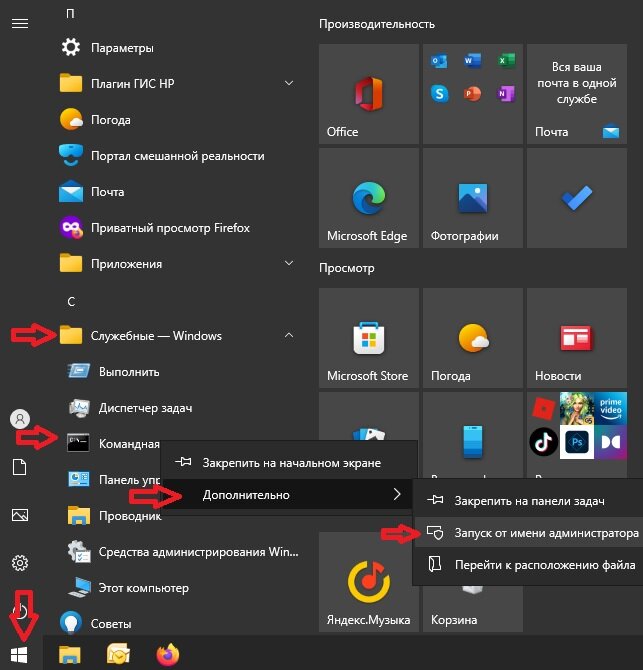This screenshot has width=643, height=670.
Task: Open Средства администрирования Windows
Action: pyautogui.click(x=177, y=552)
